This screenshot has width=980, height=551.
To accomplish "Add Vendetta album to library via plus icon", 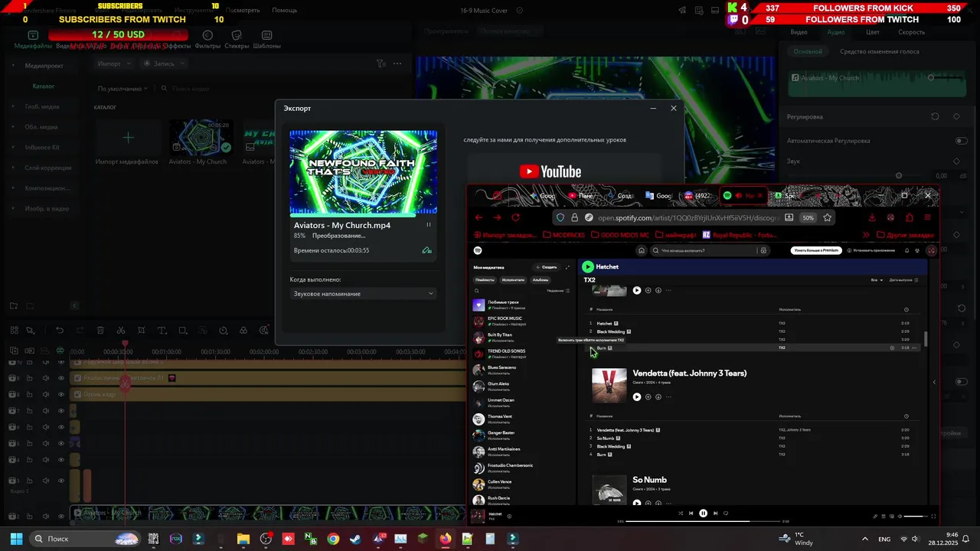I will 648,396.
